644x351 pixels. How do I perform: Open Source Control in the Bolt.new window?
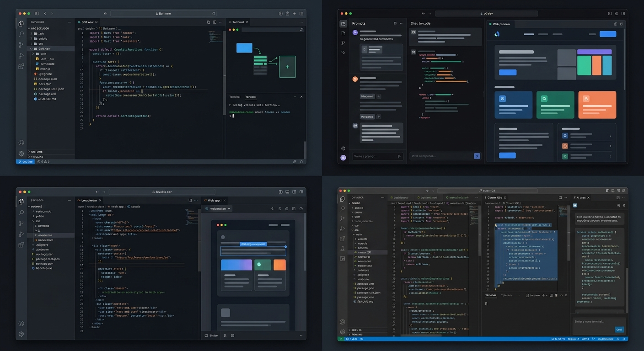pos(21,45)
